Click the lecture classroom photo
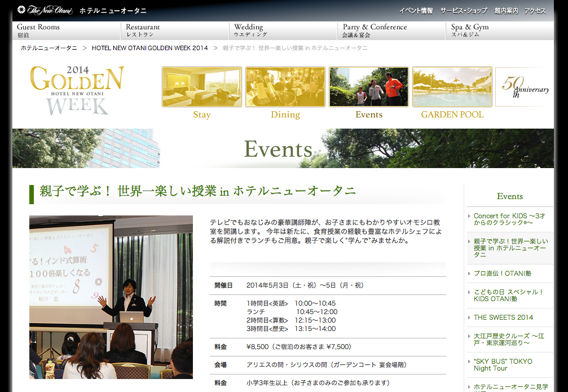 tap(111, 297)
